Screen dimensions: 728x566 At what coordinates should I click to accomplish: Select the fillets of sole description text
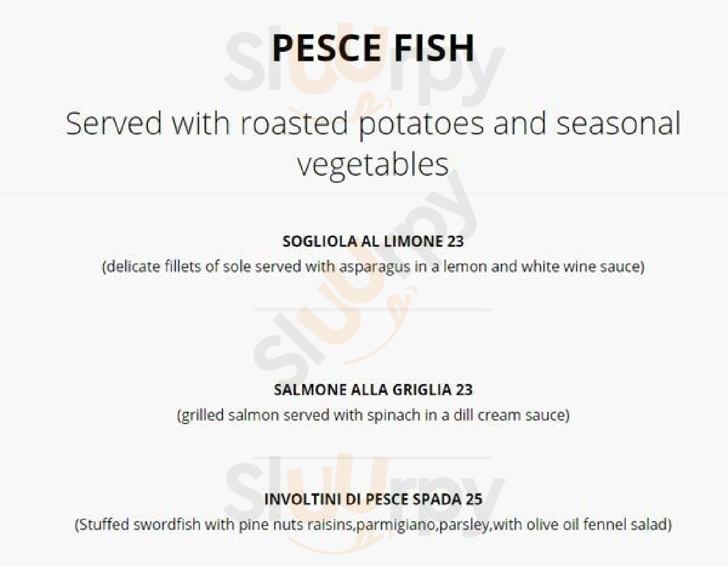coord(373,266)
